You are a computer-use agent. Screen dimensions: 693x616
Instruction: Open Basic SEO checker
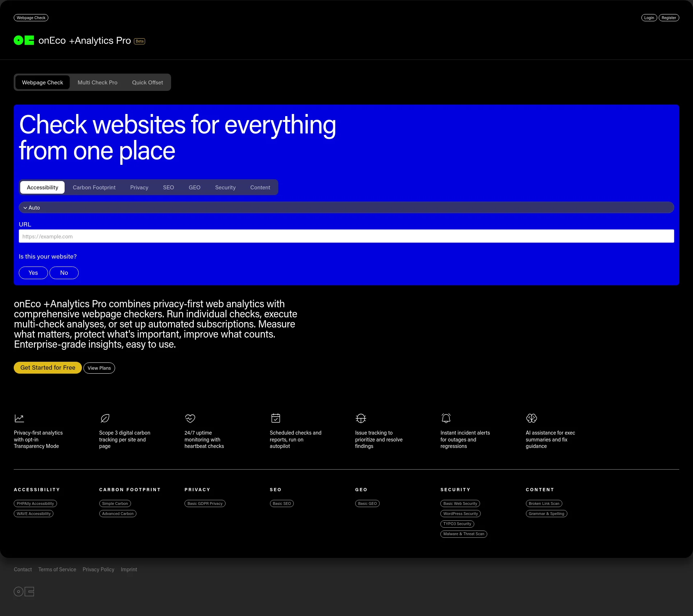(282, 503)
